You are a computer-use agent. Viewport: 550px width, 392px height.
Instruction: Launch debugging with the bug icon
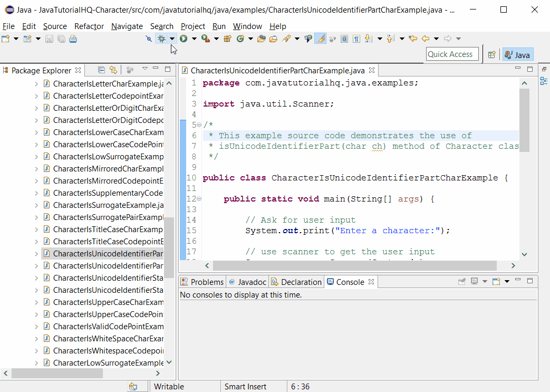[161, 38]
